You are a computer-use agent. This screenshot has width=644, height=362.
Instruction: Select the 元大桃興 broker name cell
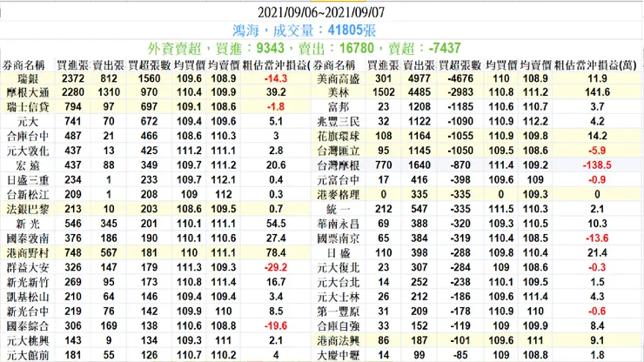pos(28,340)
